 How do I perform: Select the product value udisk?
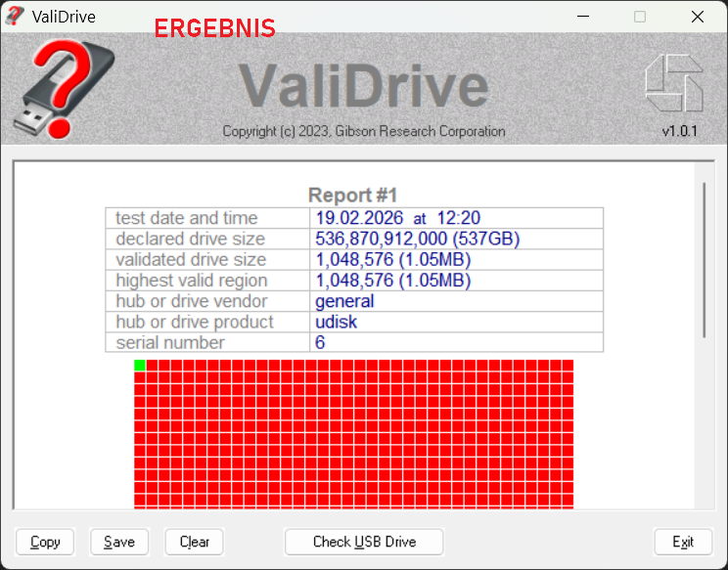tap(337, 322)
